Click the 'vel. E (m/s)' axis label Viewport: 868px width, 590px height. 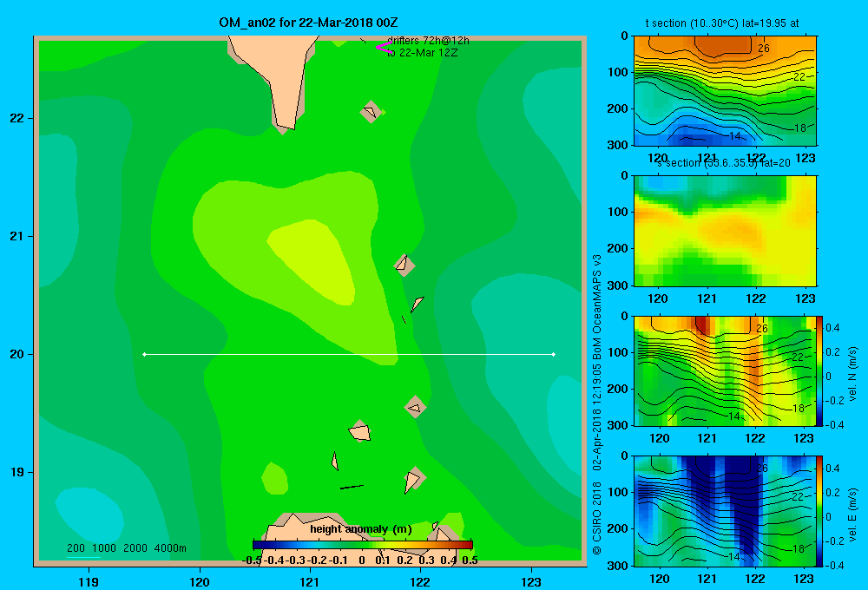852,514
